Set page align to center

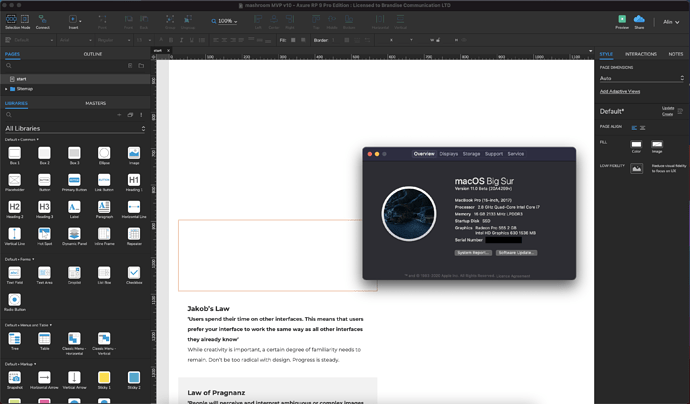[x=642, y=128]
